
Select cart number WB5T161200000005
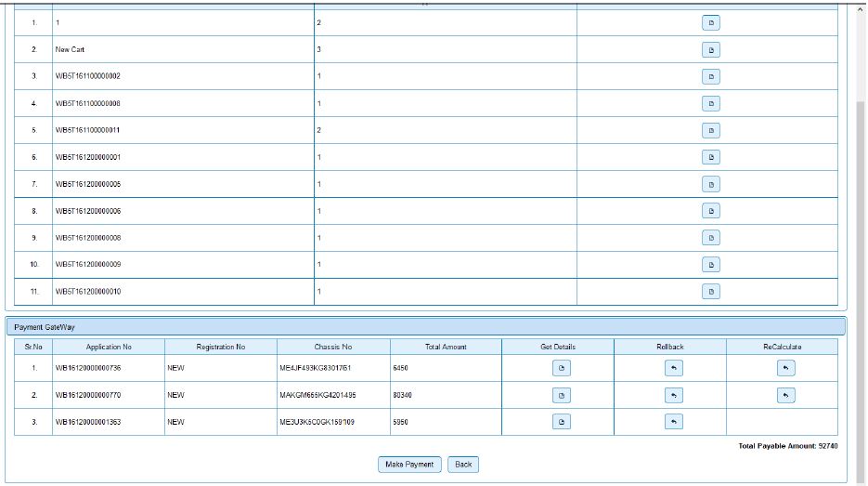pyautogui.click(x=88, y=184)
